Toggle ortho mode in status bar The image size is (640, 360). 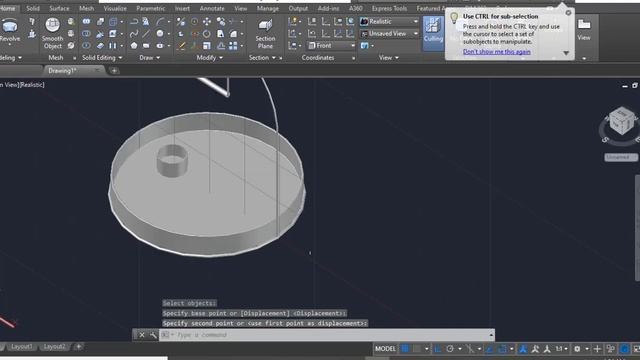[x=438, y=349]
